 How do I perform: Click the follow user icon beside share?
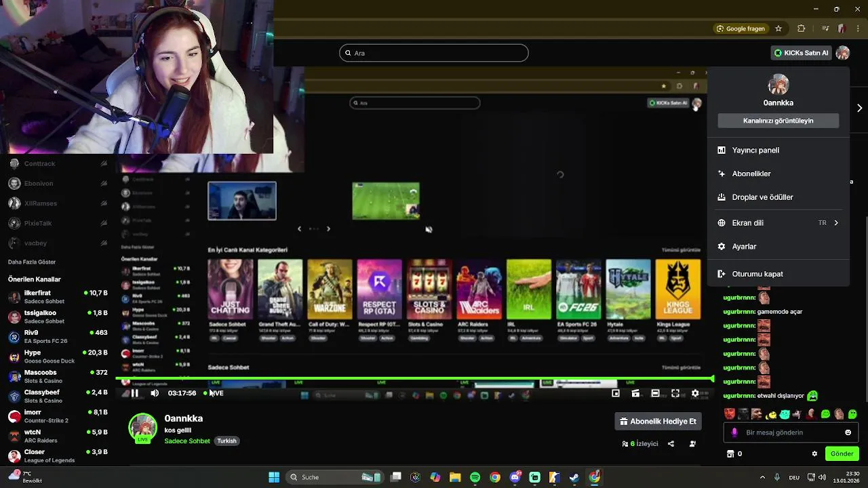point(692,444)
